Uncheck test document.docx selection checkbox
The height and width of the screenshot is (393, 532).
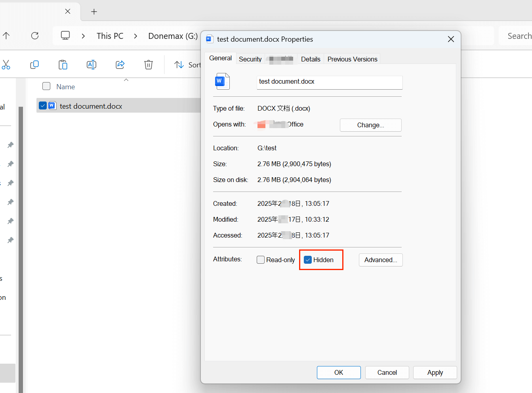click(x=43, y=105)
